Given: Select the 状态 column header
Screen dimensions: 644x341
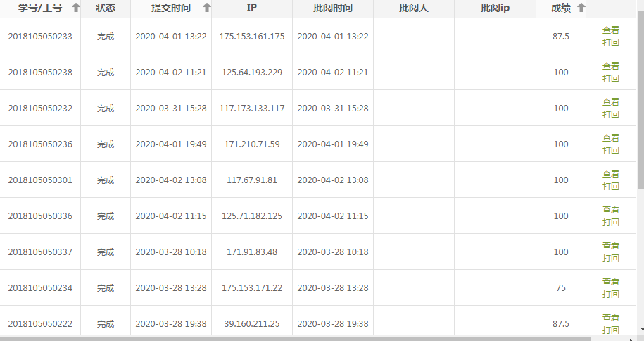Looking at the screenshot, I should pos(106,8).
